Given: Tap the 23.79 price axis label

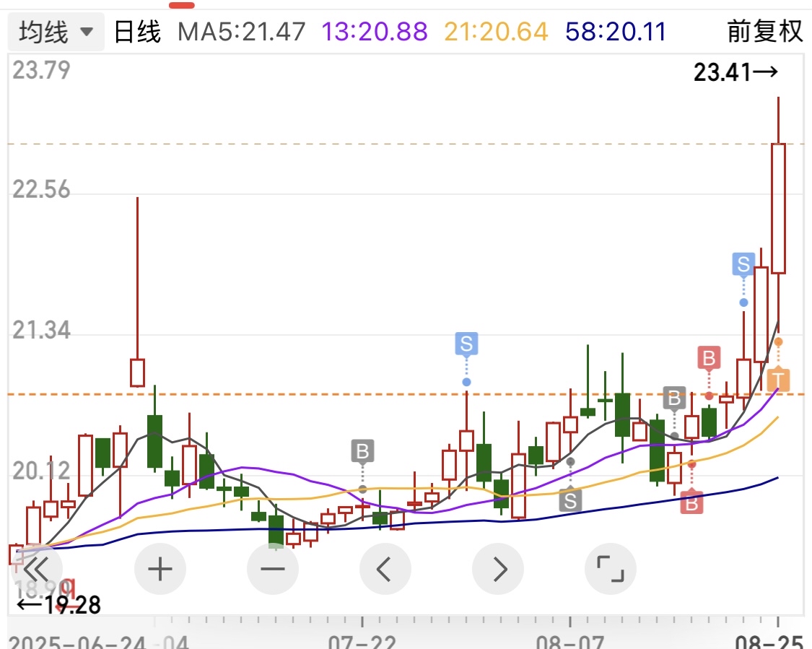Looking at the screenshot, I should 41,70.
